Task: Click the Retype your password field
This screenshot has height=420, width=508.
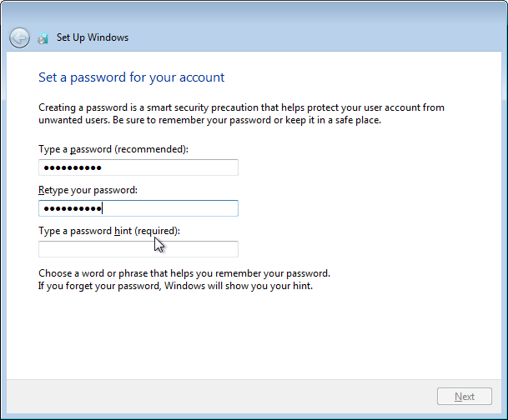Action: tap(138, 208)
